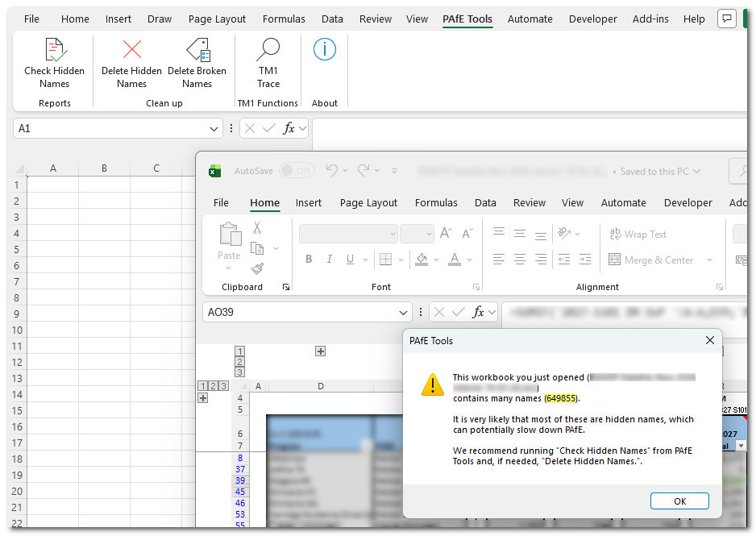
Task: Expand row group plus button
Action: 203,397
